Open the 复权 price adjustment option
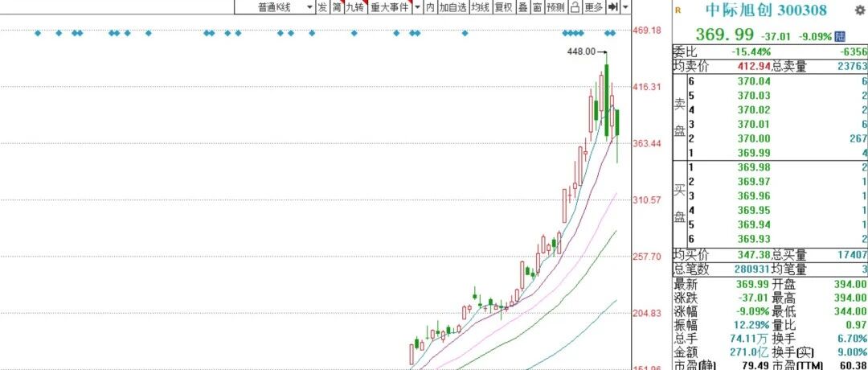Image resolution: width=868 pixels, height=370 pixels. click(503, 7)
